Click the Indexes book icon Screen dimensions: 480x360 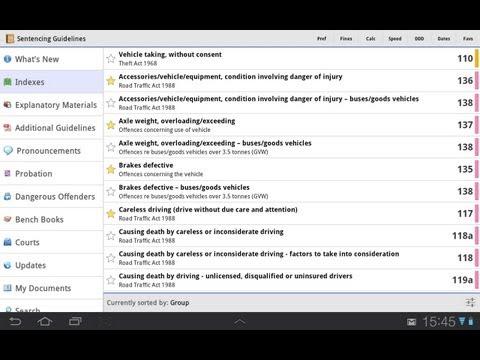click(7, 82)
